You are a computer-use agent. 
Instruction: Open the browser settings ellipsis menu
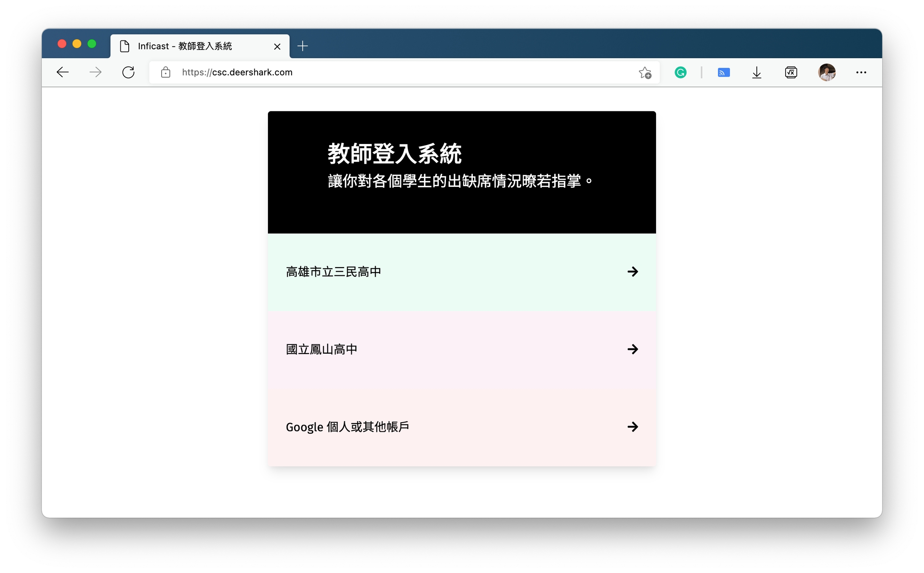click(x=861, y=73)
